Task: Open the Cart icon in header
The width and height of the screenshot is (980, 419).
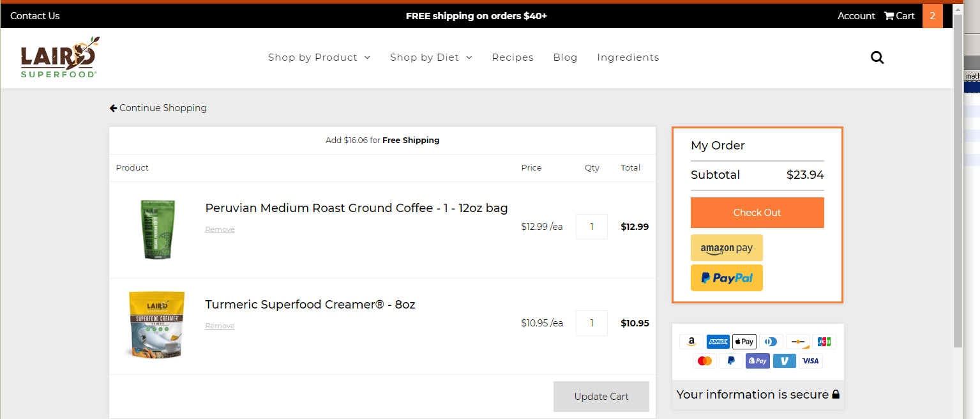Action: pyautogui.click(x=899, y=16)
